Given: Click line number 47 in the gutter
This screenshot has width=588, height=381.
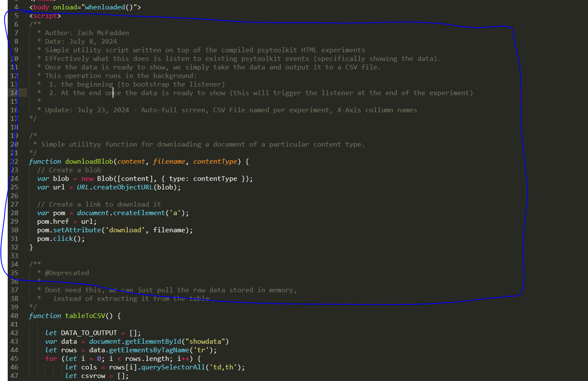Looking at the screenshot, I should pyautogui.click(x=14, y=376).
